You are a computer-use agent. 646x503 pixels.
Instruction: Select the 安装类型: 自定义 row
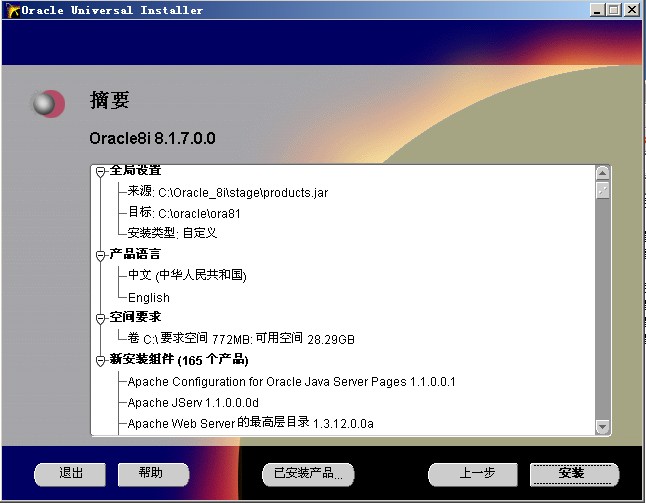(x=172, y=233)
